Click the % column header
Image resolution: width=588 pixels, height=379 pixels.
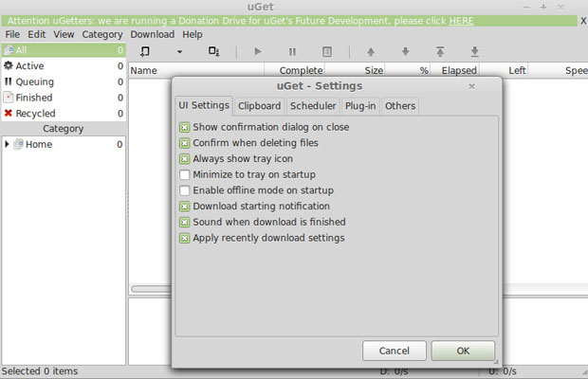click(x=408, y=70)
